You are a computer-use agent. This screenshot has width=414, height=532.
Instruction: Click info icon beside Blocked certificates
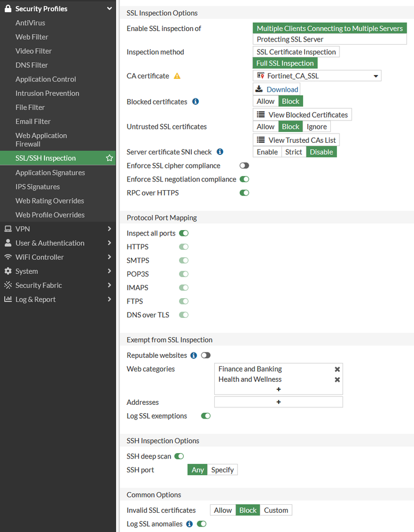tap(196, 101)
